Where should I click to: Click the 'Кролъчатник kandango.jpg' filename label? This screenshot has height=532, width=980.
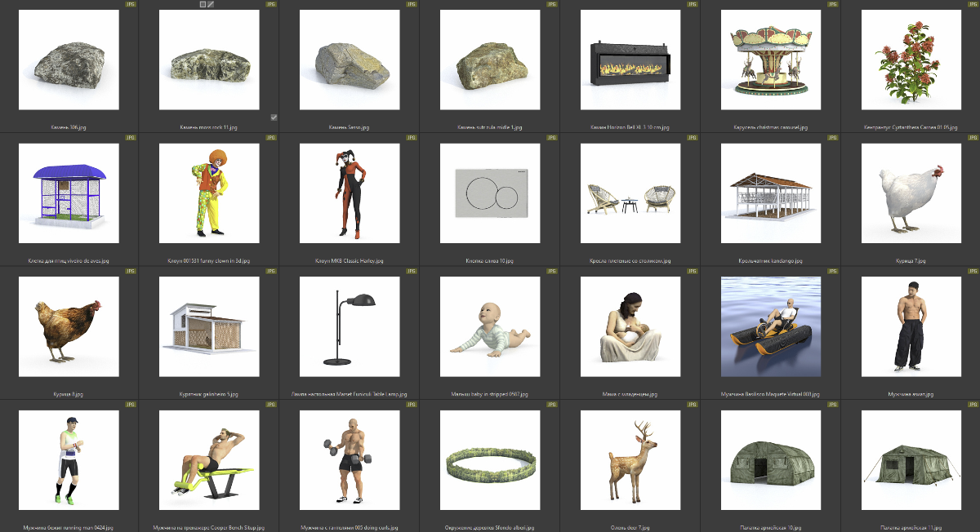tap(771, 261)
